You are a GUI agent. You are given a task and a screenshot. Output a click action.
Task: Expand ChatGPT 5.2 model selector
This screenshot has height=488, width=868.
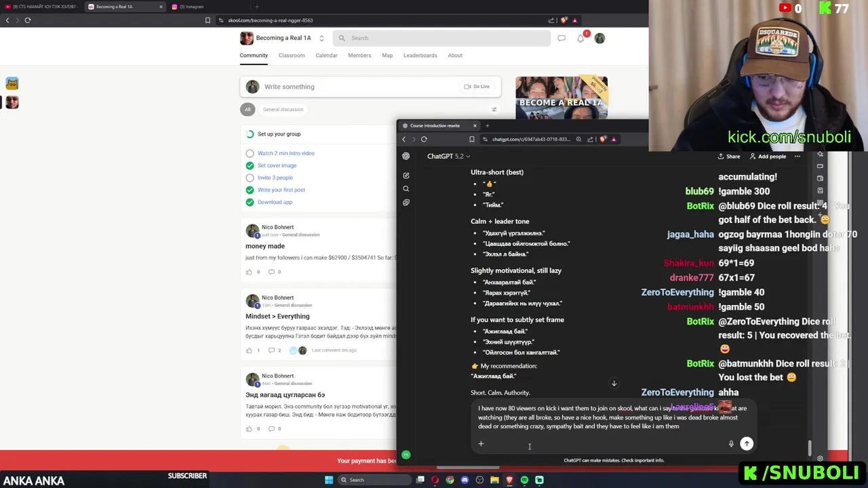[448, 157]
